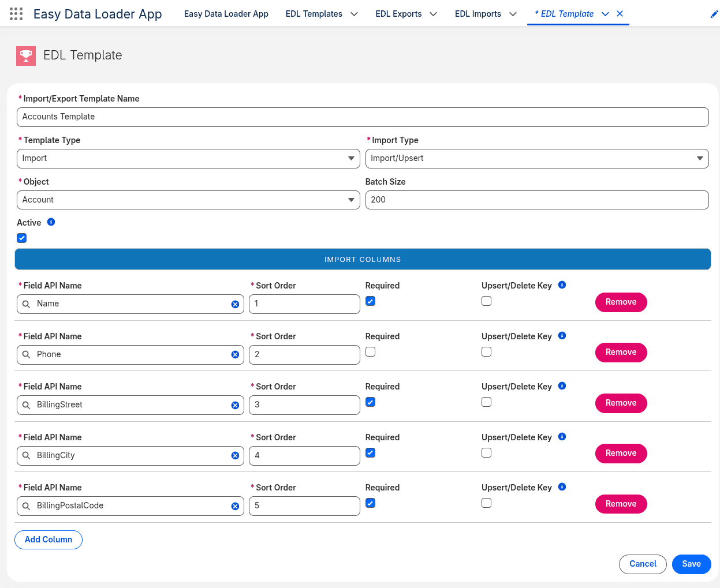Open the Import Type dropdown
Viewport: 720px width, 588px height.
(537, 159)
